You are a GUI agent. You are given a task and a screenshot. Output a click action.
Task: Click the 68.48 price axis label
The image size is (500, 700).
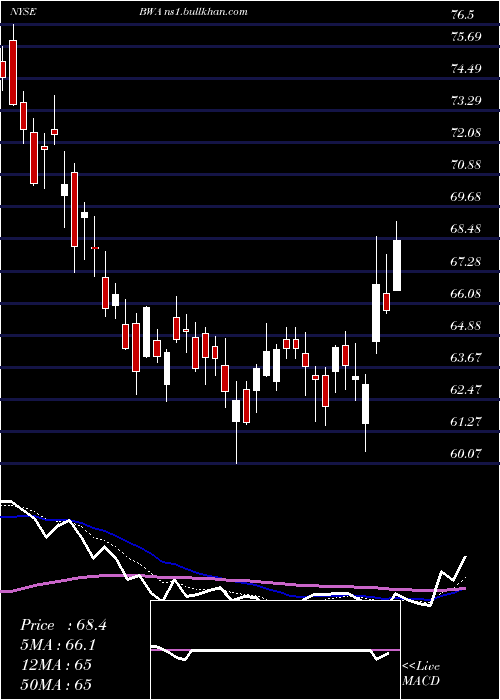point(466,229)
